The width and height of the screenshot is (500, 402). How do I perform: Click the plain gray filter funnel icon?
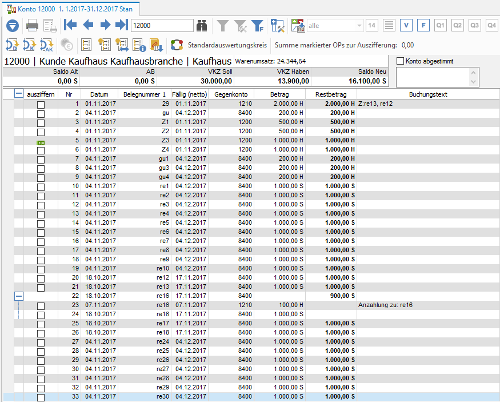pos(223,25)
